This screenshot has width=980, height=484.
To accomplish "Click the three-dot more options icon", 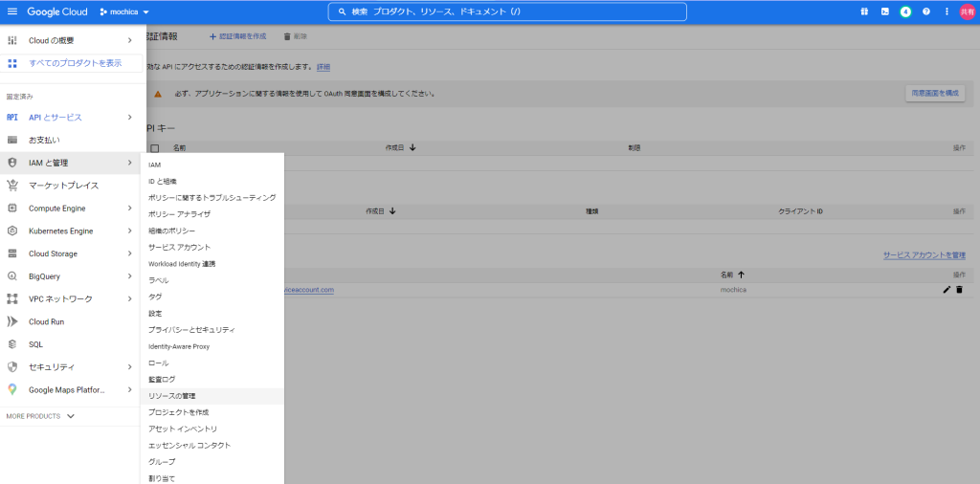I will 947,11.
